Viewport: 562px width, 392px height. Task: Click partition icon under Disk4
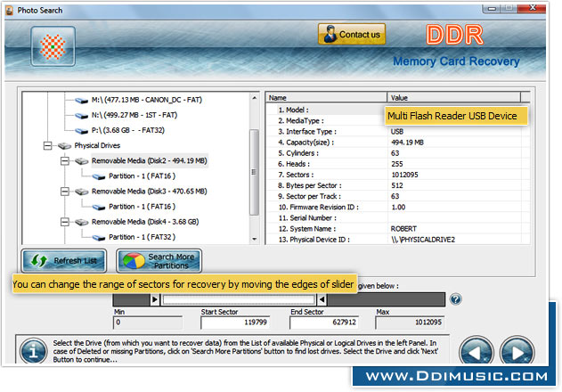coord(99,237)
